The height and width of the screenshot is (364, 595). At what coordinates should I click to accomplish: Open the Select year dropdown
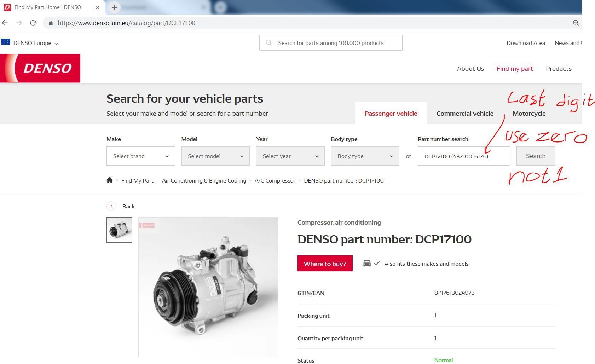click(x=290, y=156)
